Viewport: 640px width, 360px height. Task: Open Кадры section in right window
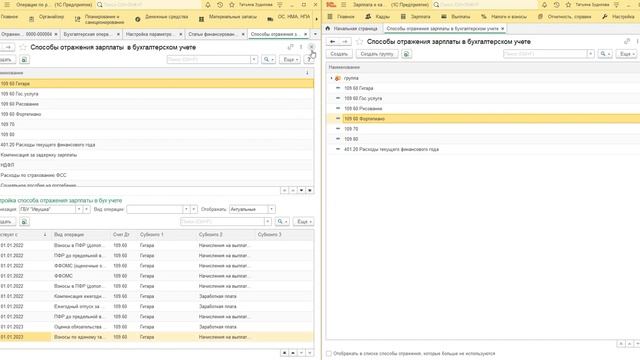[378, 17]
